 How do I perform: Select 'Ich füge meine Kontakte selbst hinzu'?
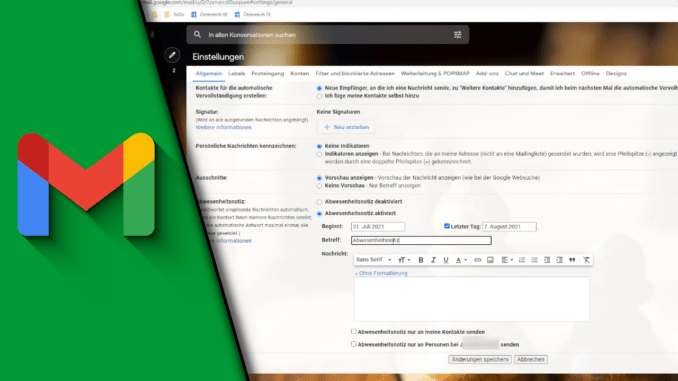[319, 96]
